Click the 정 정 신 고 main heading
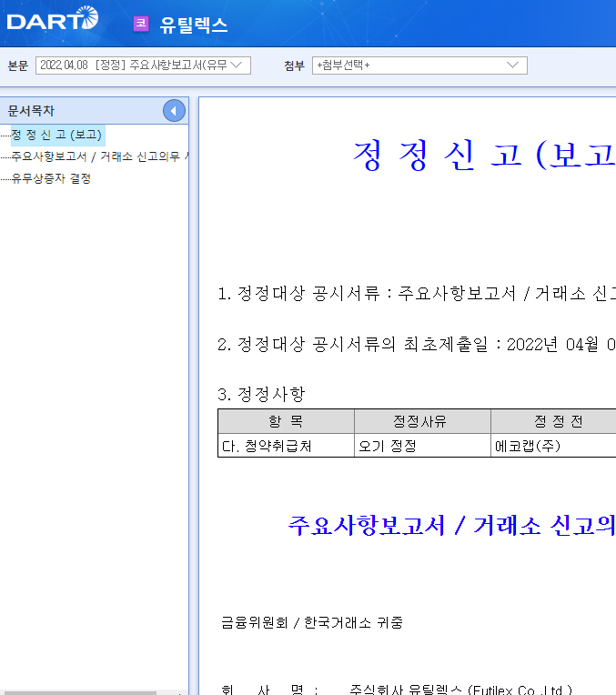The image size is (616, 695). 484,156
